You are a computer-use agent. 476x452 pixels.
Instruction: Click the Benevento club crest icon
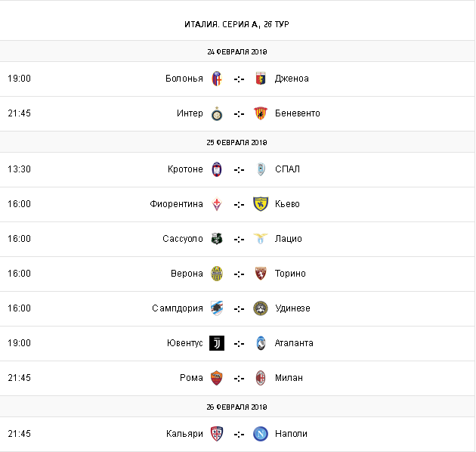point(261,113)
